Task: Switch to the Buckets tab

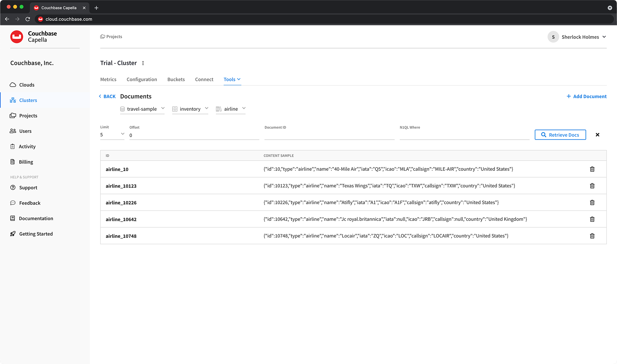Action: click(x=176, y=79)
